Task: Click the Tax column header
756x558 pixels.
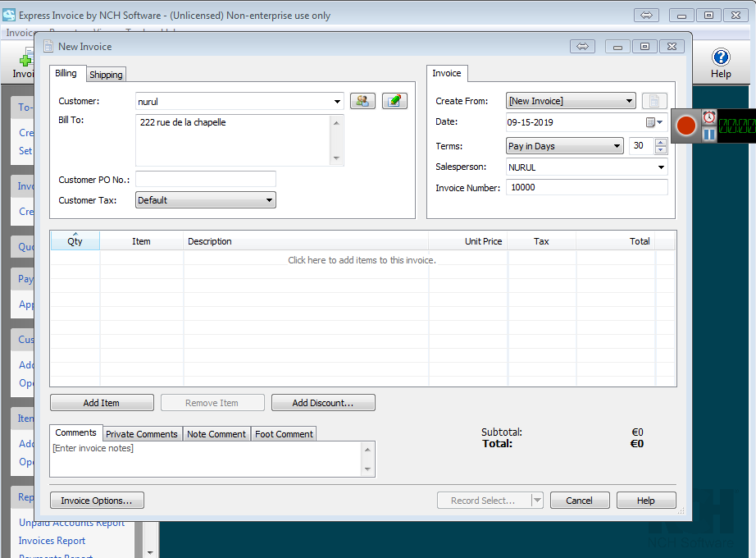Action: click(541, 241)
